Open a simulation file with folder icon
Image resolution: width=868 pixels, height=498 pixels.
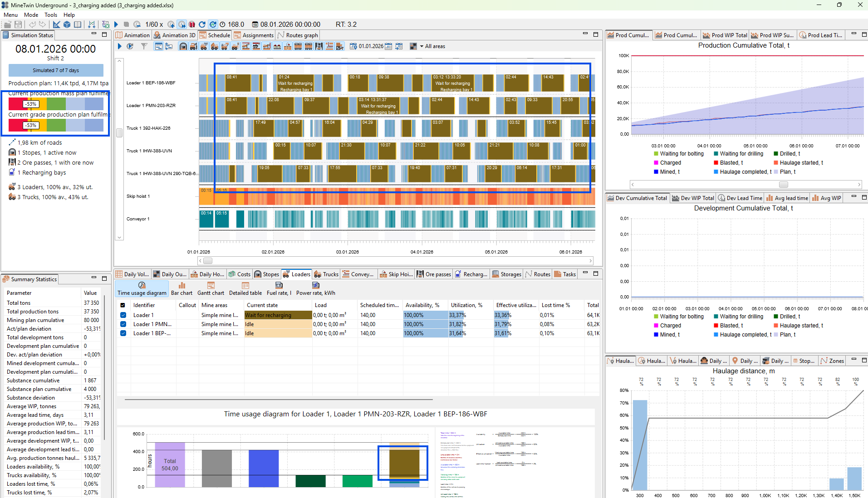coord(8,24)
